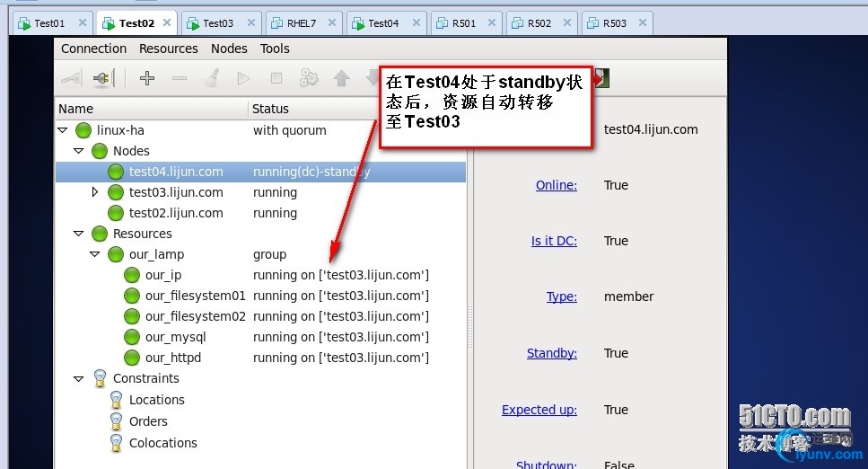Click the lightbulb icon beside Constraints
This screenshot has width=868, height=469.
pyautogui.click(x=100, y=378)
